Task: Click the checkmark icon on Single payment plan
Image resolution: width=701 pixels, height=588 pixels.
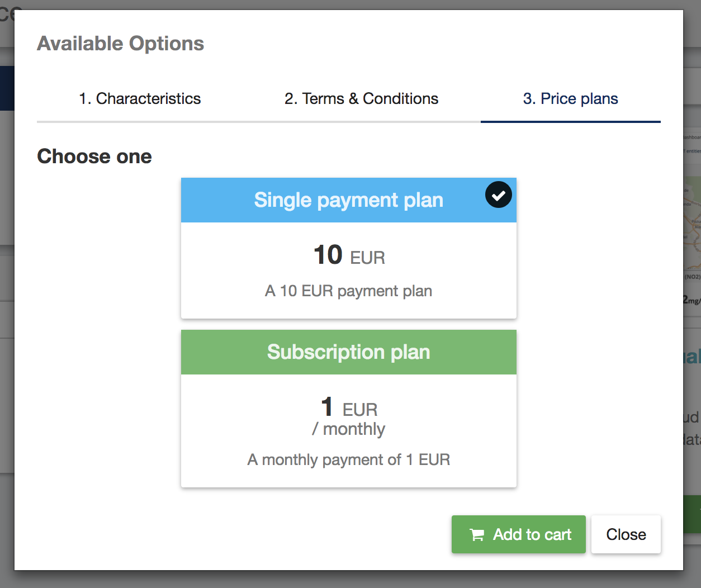Action: pyautogui.click(x=499, y=195)
